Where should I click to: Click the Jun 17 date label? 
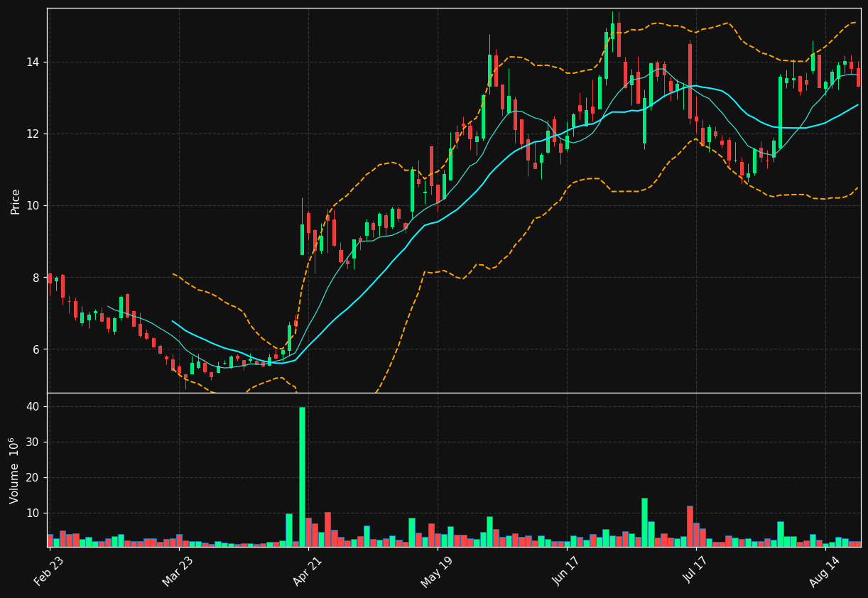(566, 572)
